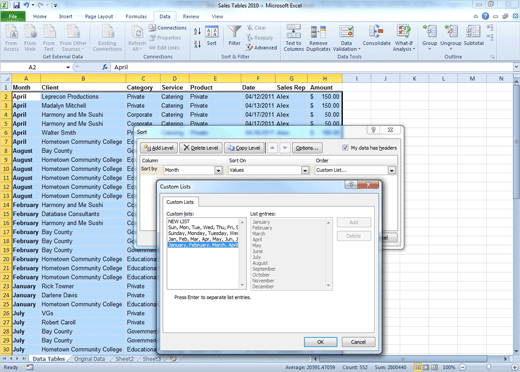Expand the formula bar
Image resolution: width=520 pixels, height=372 pixels.
coord(516,67)
